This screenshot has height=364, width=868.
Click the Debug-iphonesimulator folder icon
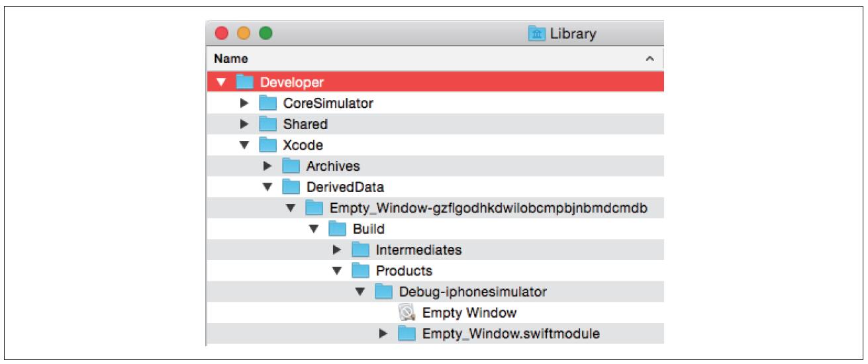click(x=384, y=291)
